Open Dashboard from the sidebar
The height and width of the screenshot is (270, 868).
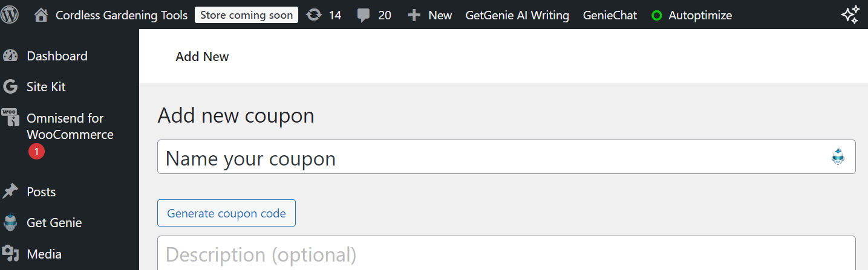[x=57, y=56]
